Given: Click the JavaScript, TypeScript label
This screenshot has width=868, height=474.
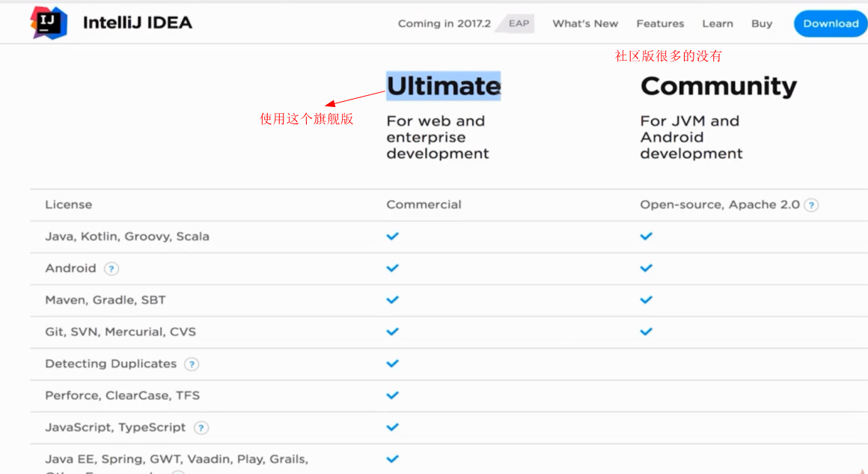Looking at the screenshot, I should (x=115, y=428).
